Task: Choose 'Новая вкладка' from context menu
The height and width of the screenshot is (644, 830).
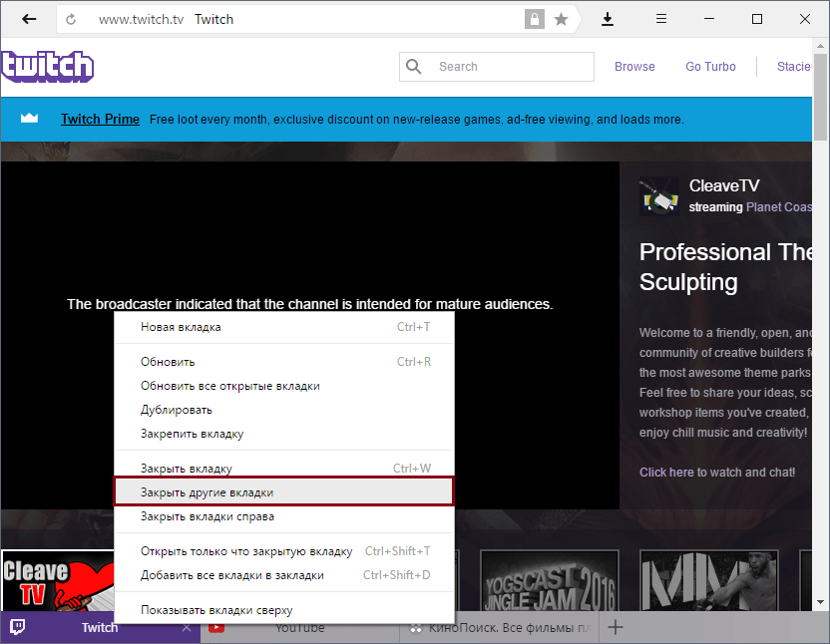Action: click(x=181, y=327)
